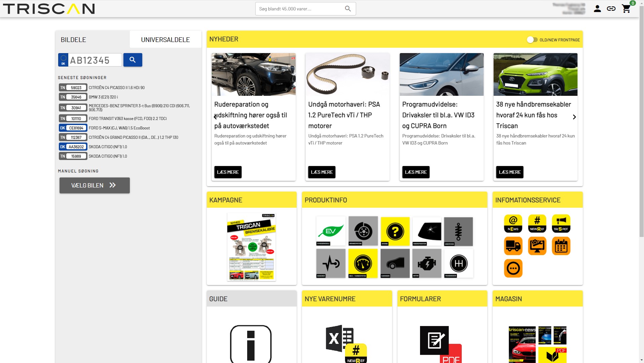Viewport: 644px width, 363px height.
Task: Click LÆS MERE under PSA PureTech article
Action: (x=322, y=172)
